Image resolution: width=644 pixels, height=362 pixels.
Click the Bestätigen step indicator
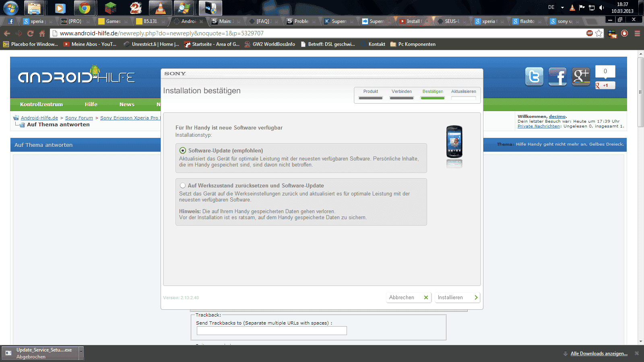[433, 94]
